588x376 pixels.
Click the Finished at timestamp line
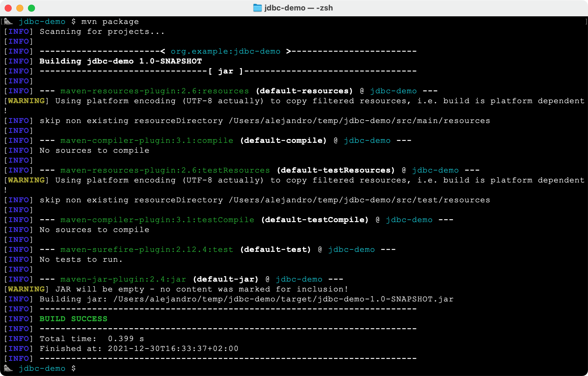pos(139,348)
